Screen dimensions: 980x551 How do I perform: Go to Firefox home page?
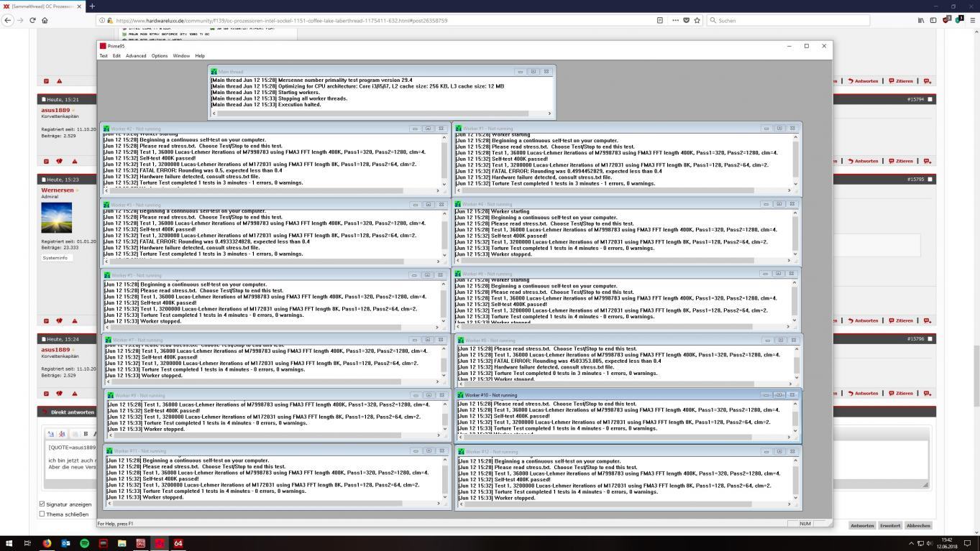point(45,20)
